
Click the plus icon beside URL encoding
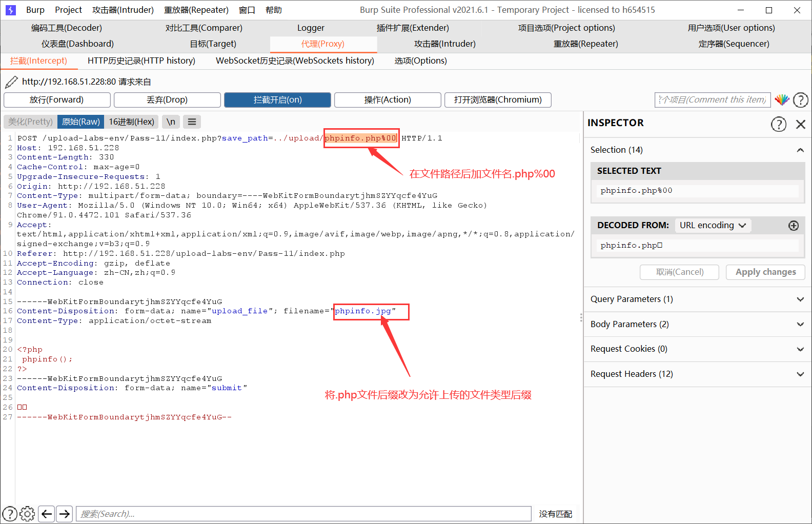794,226
